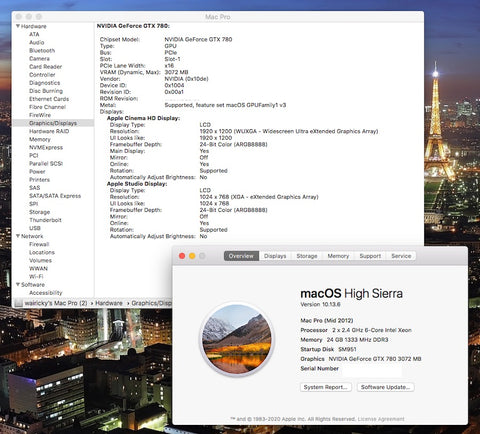Close the About This Mac window

click(182, 256)
